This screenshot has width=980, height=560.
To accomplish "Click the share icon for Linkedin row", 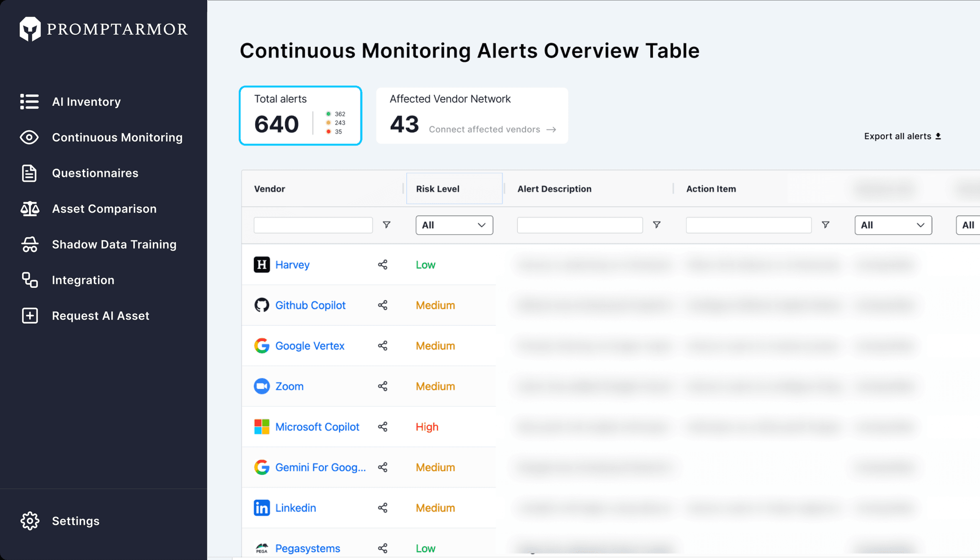I will click(383, 507).
